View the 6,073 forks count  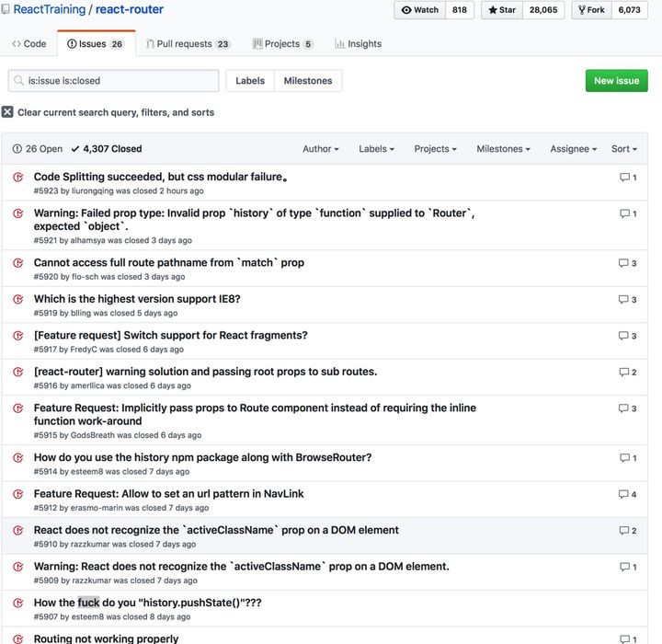tap(630, 10)
